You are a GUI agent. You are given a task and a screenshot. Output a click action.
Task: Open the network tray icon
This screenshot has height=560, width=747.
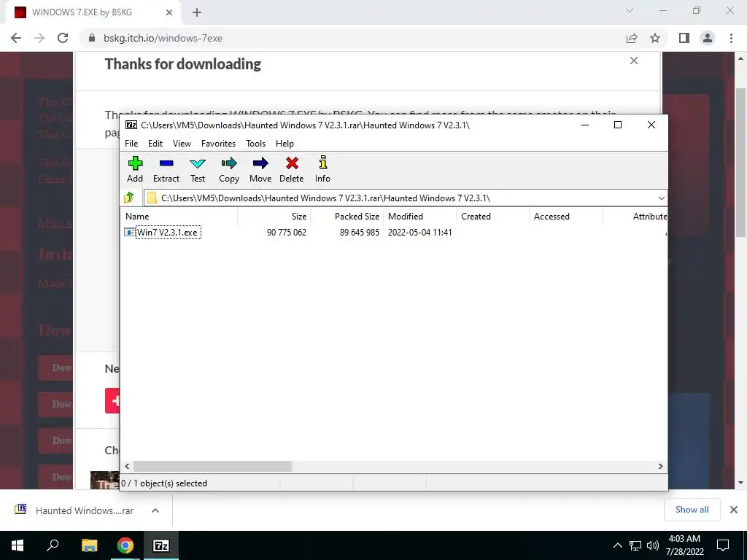point(635,545)
